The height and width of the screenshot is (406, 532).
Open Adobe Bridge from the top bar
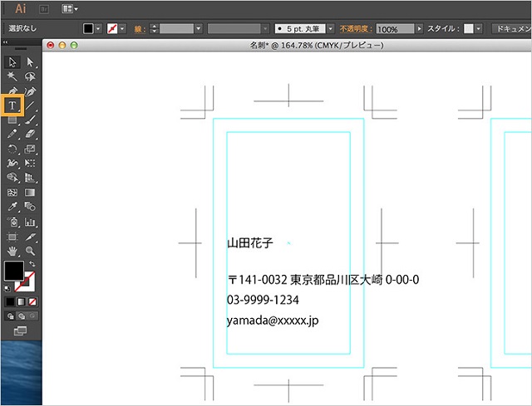[45, 8]
